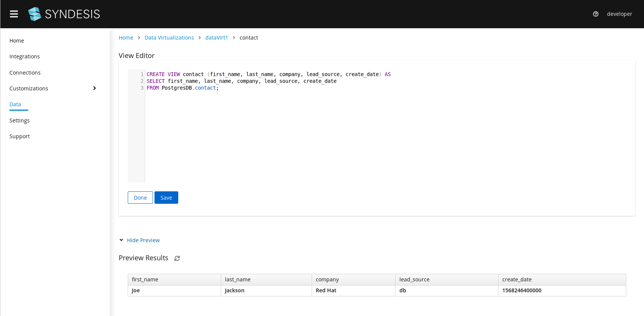644x316 pixels.
Task: Click the Syndesis logo
Action: pos(64,14)
